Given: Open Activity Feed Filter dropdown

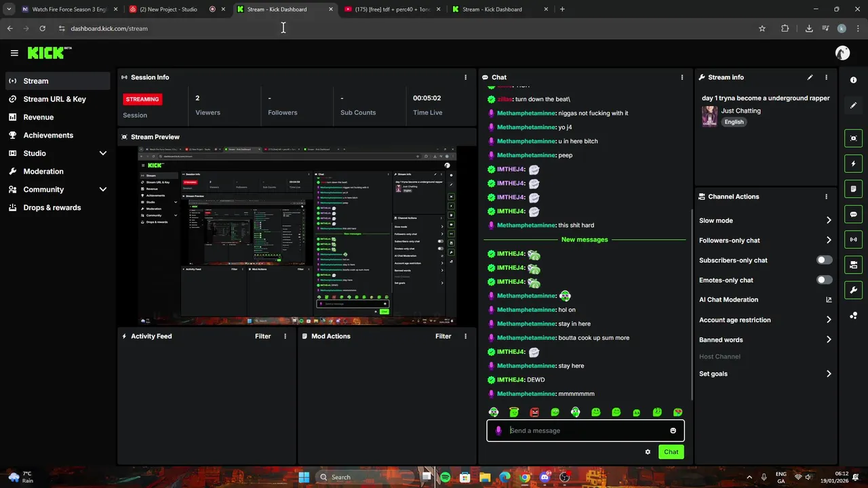Looking at the screenshot, I should point(262,336).
